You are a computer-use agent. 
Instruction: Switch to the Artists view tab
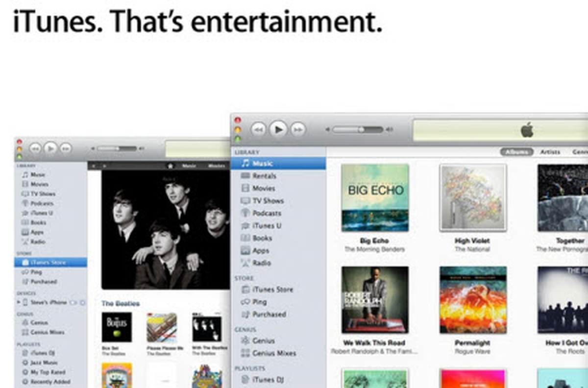pos(550,152)
